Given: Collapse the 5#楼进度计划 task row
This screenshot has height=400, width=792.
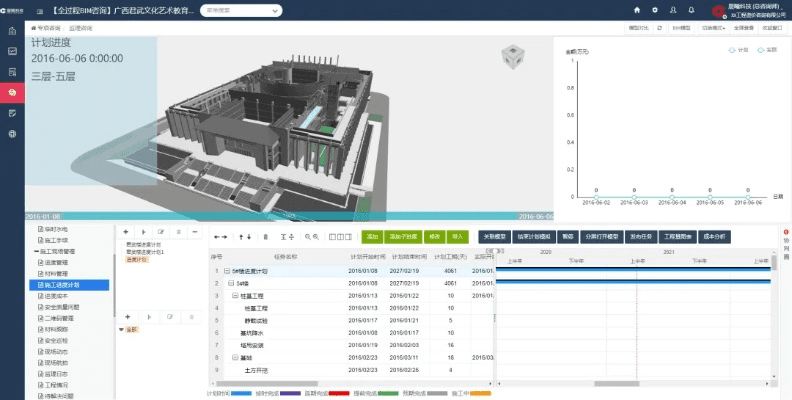Looking at the screenshot, I should pyautogui.click(x=227, y=271).
